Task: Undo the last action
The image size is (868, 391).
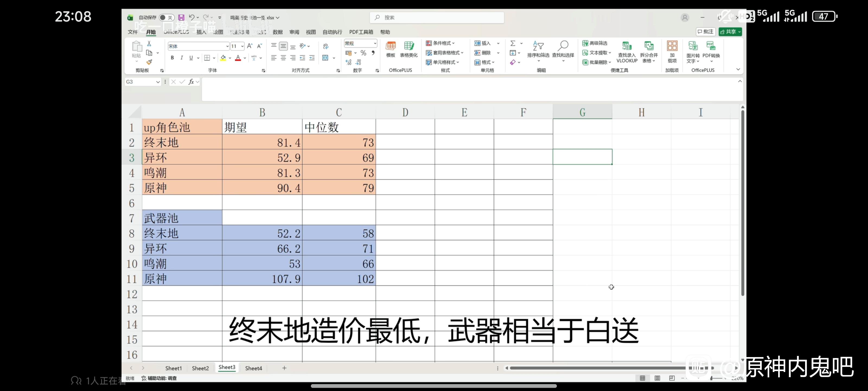Action: pos(192,18)
